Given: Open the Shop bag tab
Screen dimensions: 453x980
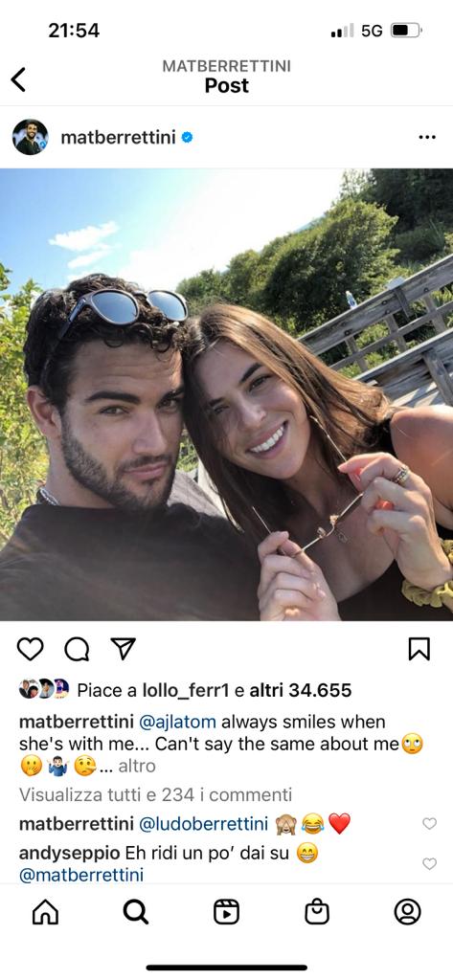Looking at the screenshot, I should [317, 912].
